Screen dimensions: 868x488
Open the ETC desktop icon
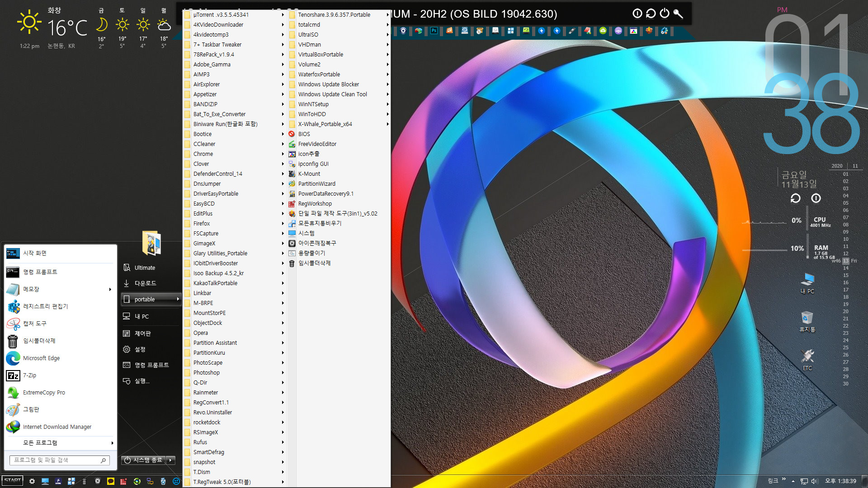click(807, 360)
